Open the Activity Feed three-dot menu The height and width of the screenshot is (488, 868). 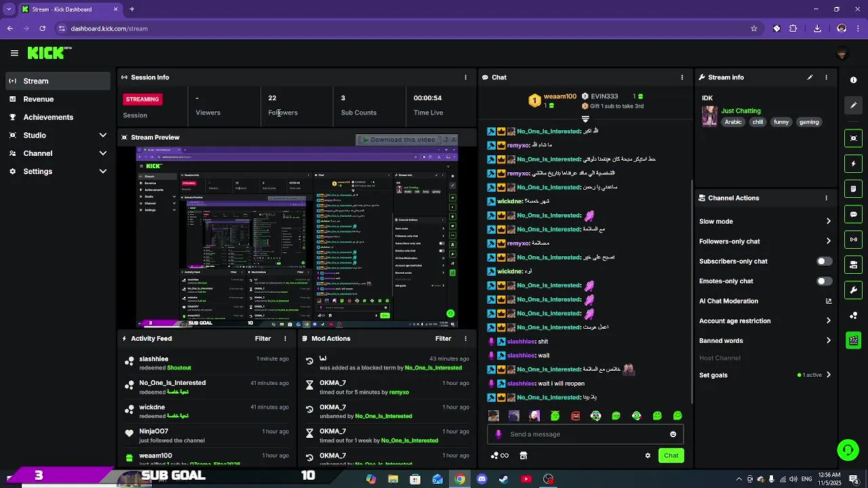point(285,338)
